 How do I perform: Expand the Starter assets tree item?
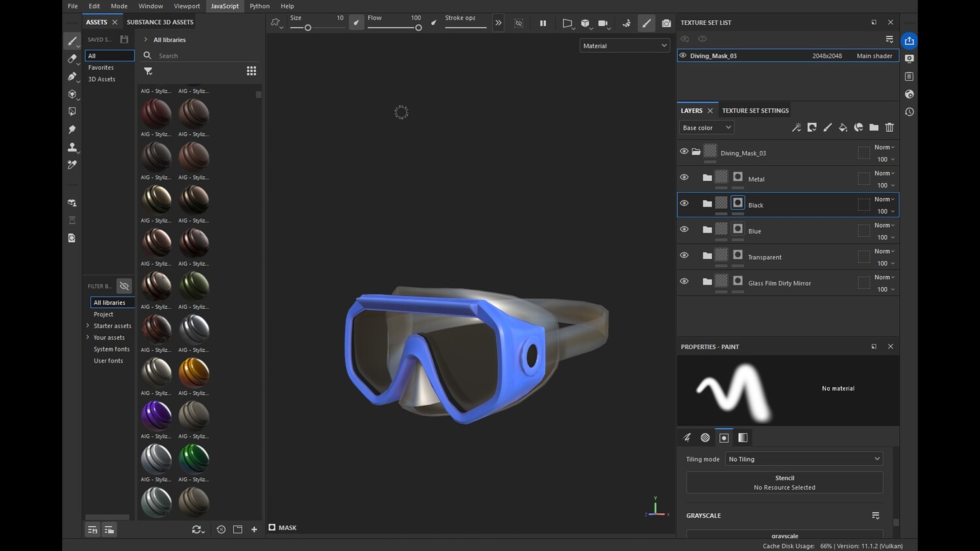point(88,326)
